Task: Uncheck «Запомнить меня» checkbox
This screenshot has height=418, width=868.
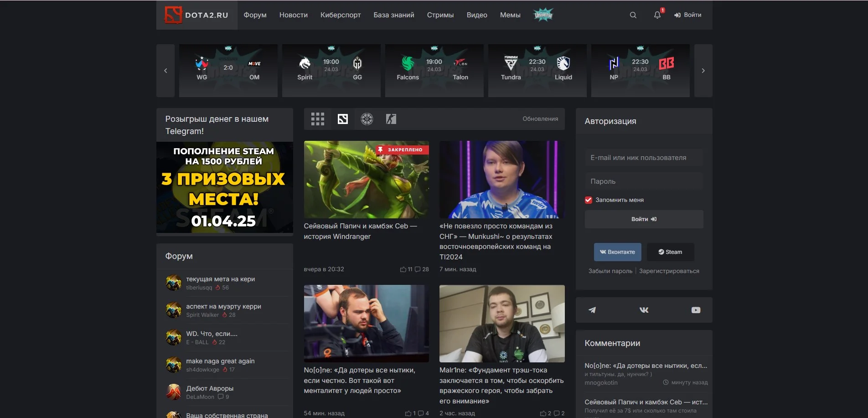Action: [x=588, y=200]
